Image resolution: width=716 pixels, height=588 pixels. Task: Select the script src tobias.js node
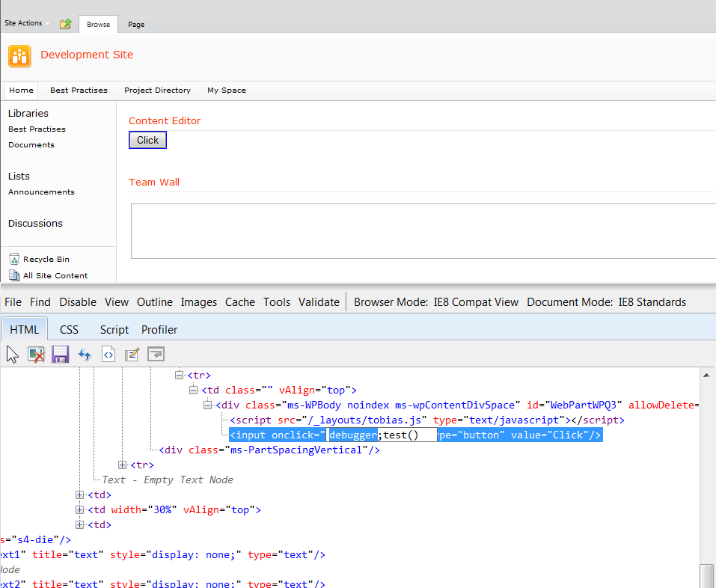click(427, 420)
